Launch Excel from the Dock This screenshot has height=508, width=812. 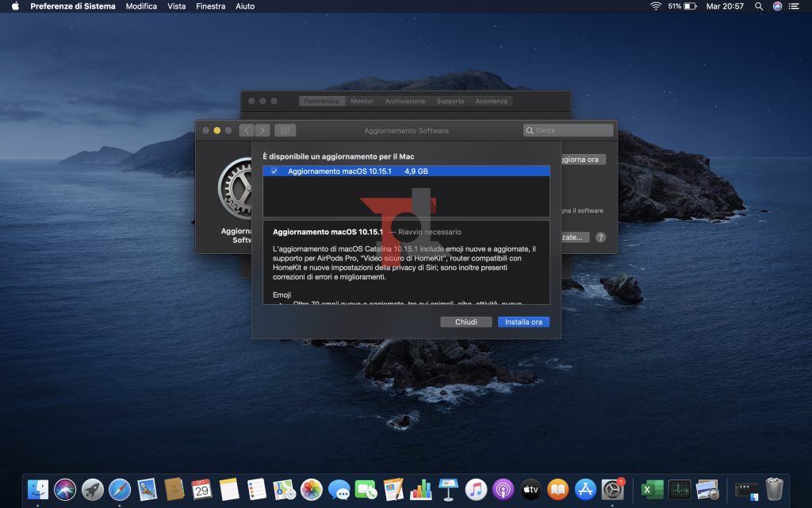click(652, 489)
